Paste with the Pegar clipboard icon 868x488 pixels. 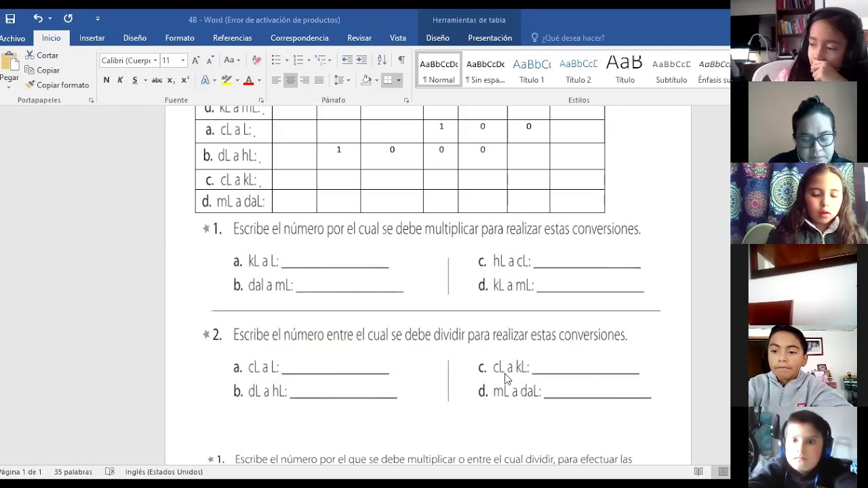pyautogui.click(x=9, y=62)
